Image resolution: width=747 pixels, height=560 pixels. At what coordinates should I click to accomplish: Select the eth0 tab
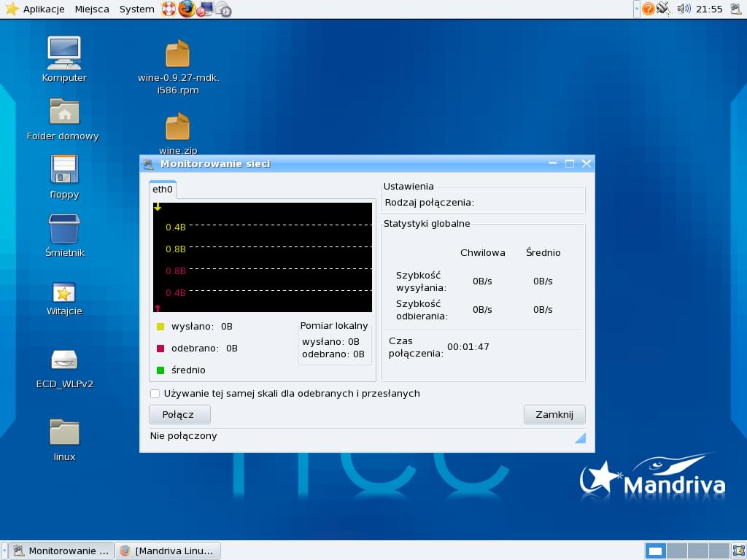(163, 190)
